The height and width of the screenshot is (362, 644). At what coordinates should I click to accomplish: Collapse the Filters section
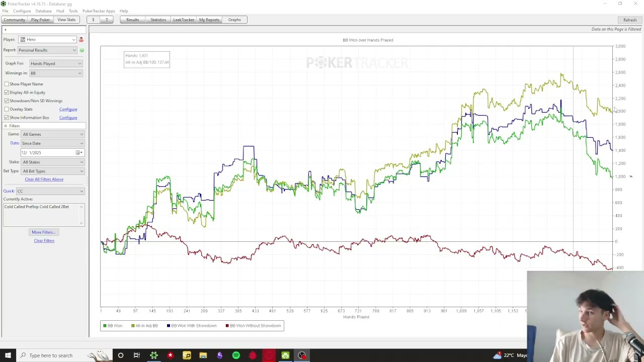pos(6,126)
